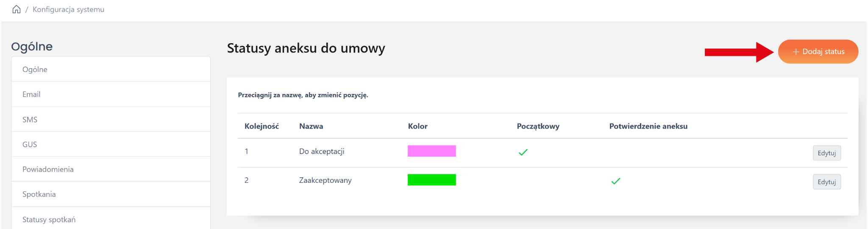Screen dimensions: 868x229
Task: Open the Ogólne sidebar item
Action: (35, 69)
